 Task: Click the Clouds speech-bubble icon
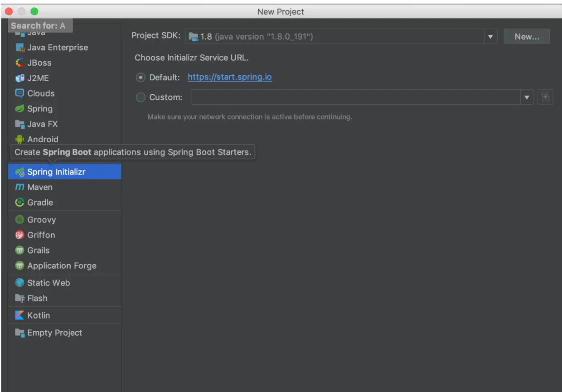point(19,93)
